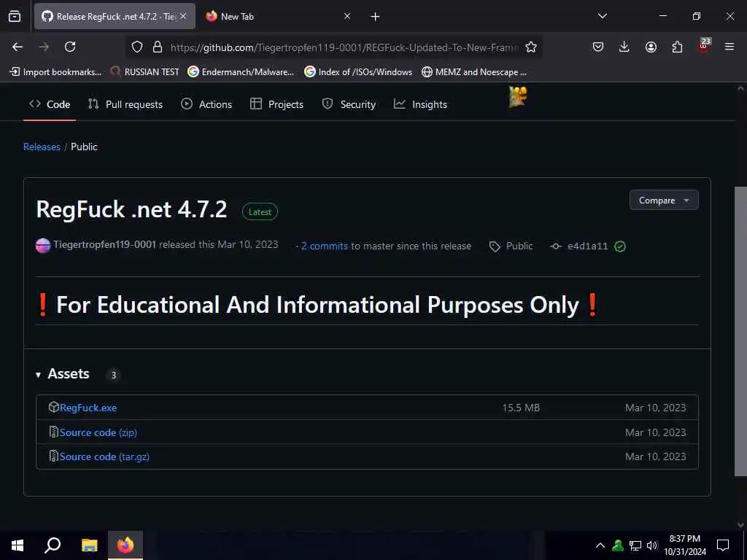Click the page vertical scrollbar

pyautogui.click(x=740, y=331)
